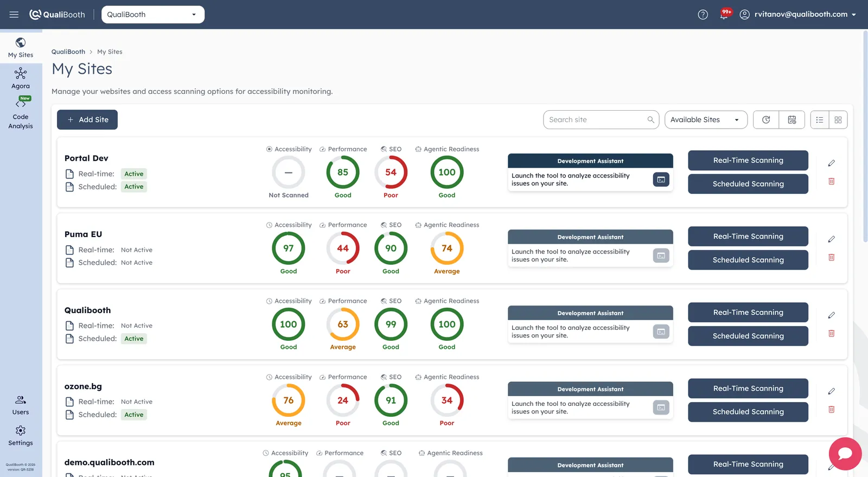Click the Portal Dev site name
This screenshot has height=477, width=868.
coord(86,158)
